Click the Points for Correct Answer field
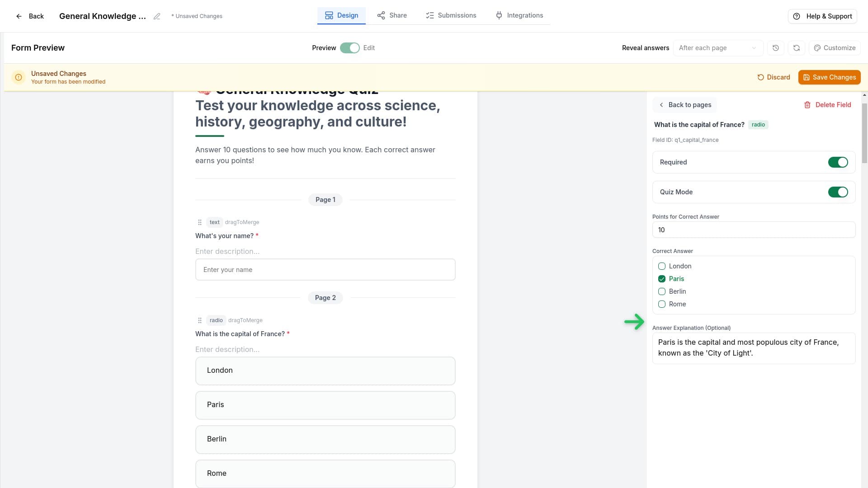 click(x=753, y=230)
